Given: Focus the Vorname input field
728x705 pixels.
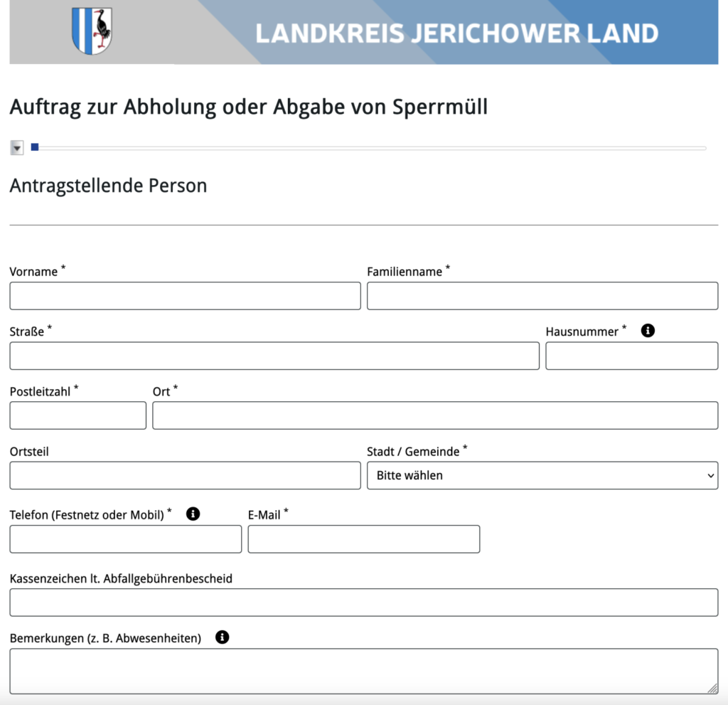Looking at the screenshot, I should 185,296.
